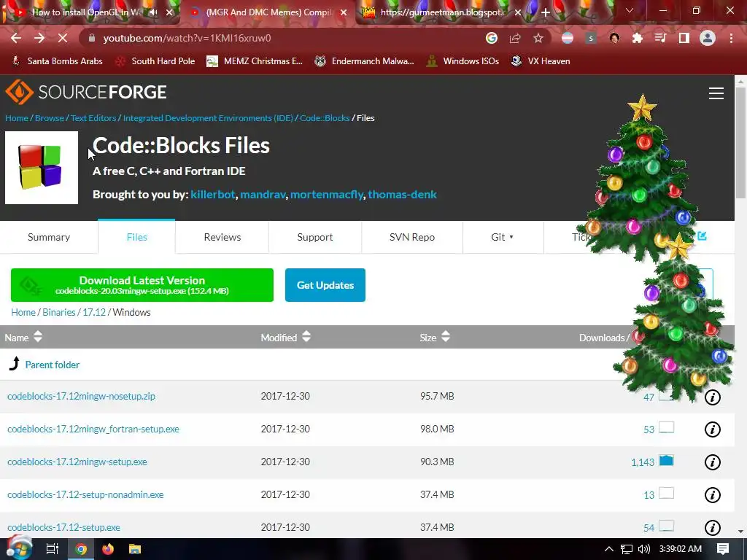Open Task View on the taskbar

point(52,549)
